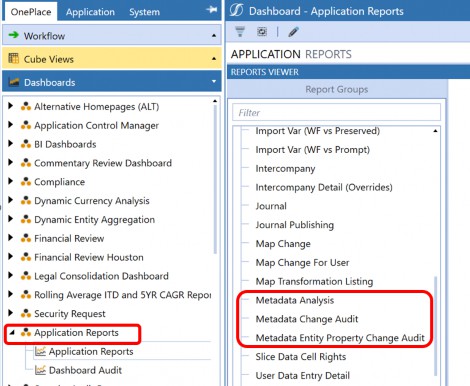This screenshot has width=470, height=386.
Task: Click the report list scroll-up arrow
Action: pos(435,131)
